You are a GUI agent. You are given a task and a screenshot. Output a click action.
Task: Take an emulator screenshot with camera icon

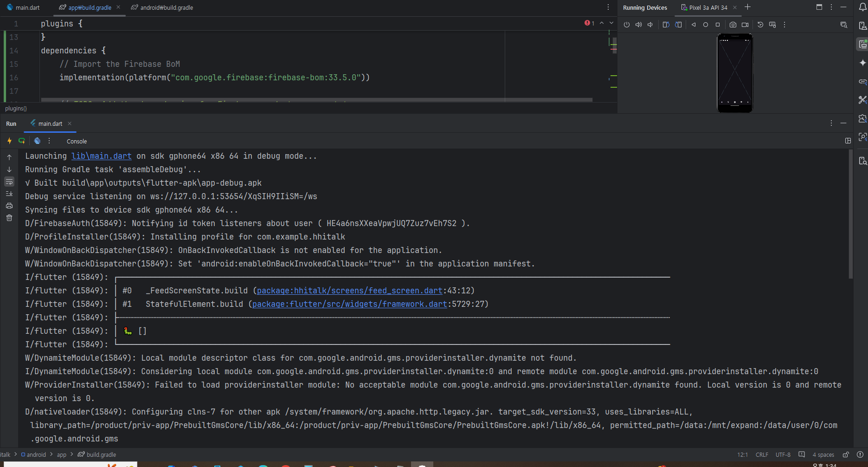(733, 25)
